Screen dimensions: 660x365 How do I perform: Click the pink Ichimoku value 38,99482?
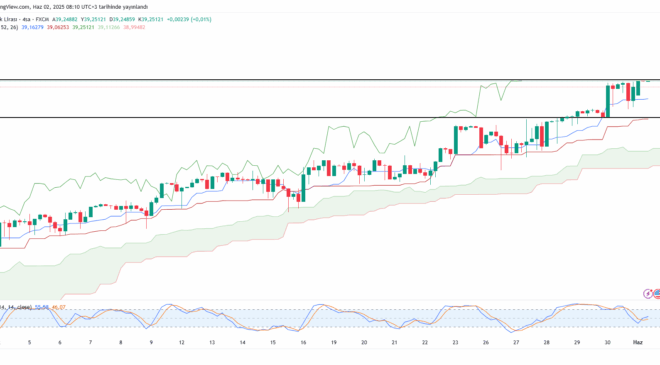click(x=134, y=27)
